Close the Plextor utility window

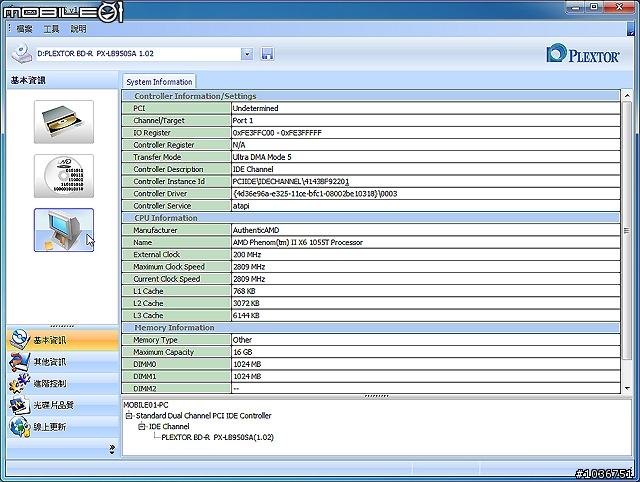[619, 7]
